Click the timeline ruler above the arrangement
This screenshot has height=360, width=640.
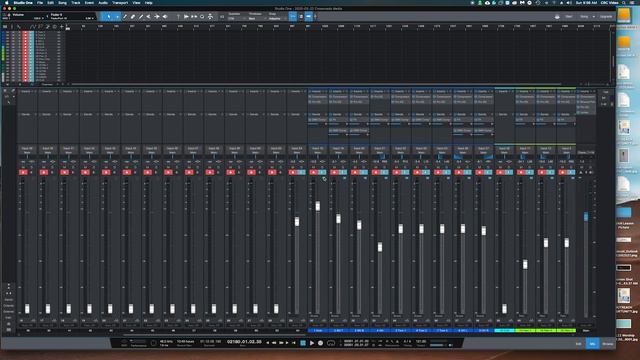(339, 27)
